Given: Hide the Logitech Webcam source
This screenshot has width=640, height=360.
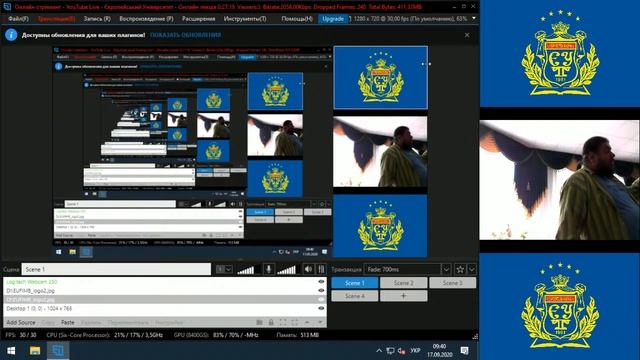Looking at the screenshot, I should pyautogui.click(x=321, y=282).
